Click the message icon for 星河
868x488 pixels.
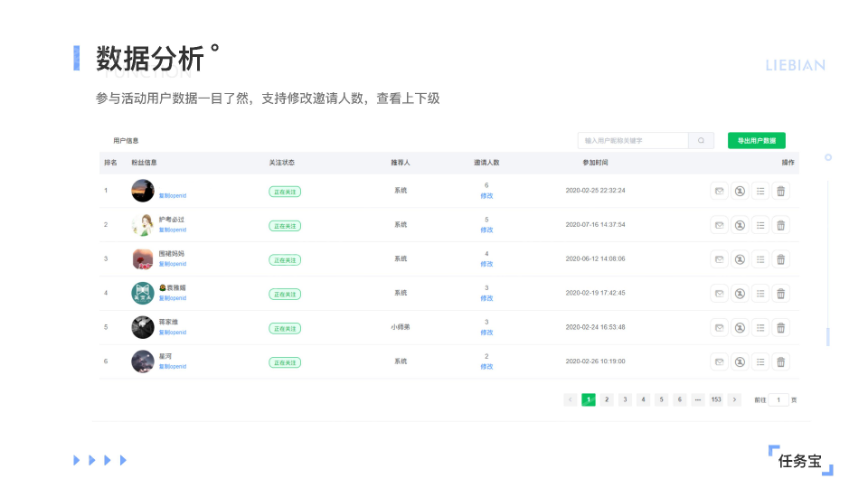pos(719,361)
